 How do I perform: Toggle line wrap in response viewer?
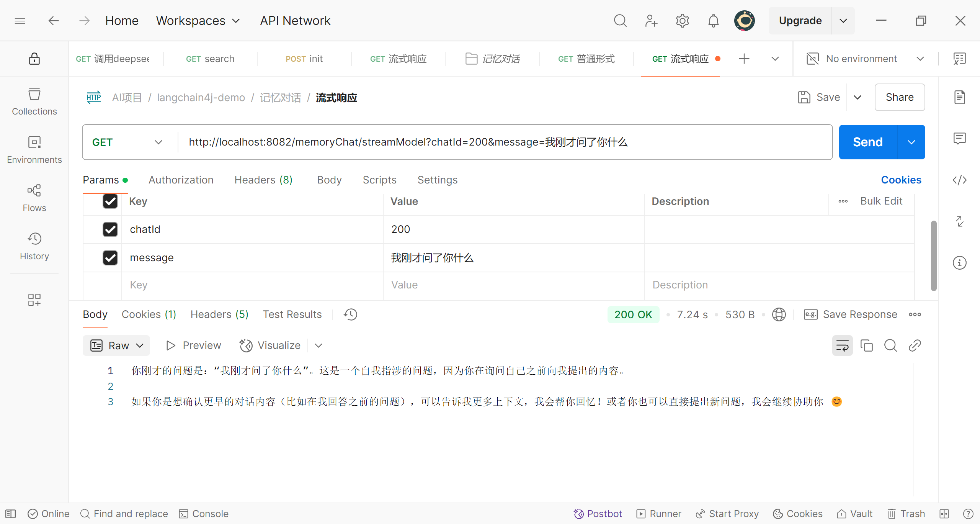click(x=842, y=346)
